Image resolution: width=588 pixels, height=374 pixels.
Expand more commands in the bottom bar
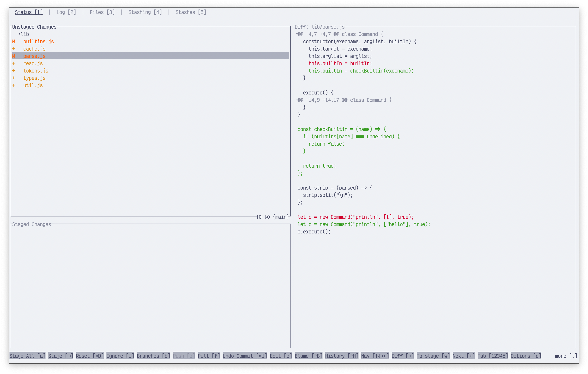tap(566, 356)
